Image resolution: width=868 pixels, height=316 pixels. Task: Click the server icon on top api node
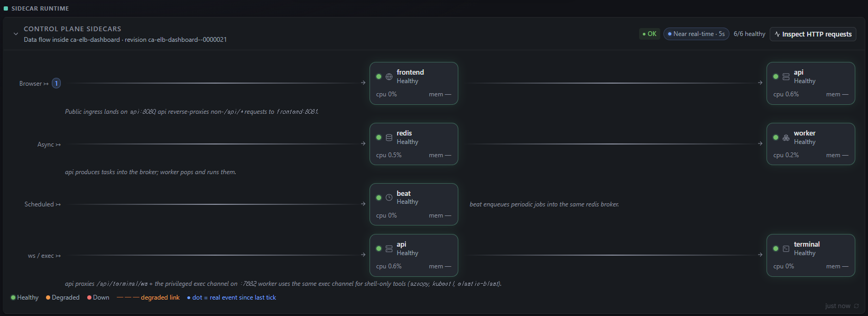pyautogui.click(x=786, y=77)
